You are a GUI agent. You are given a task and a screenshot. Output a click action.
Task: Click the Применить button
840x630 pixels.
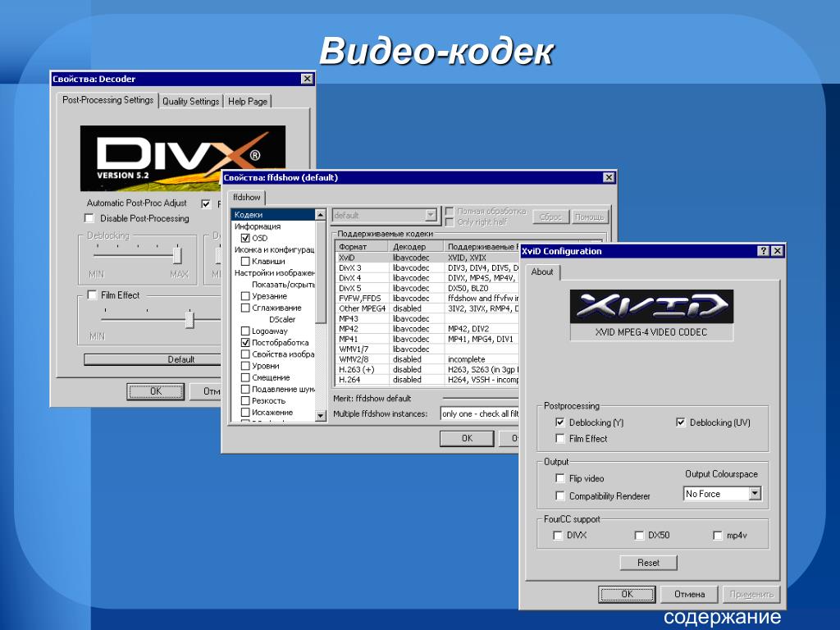click(751, 594)
